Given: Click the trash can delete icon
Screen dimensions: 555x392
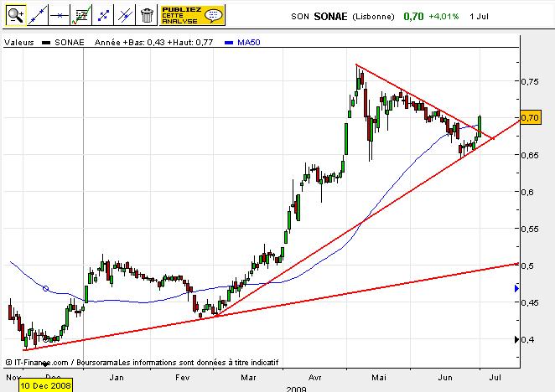Looking at the screenshot, I should click(147, 15).
